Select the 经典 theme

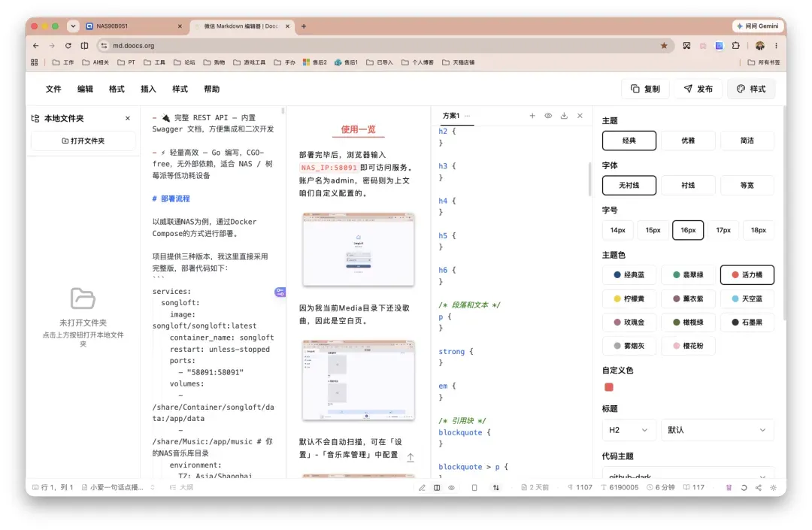click(629, 141)
